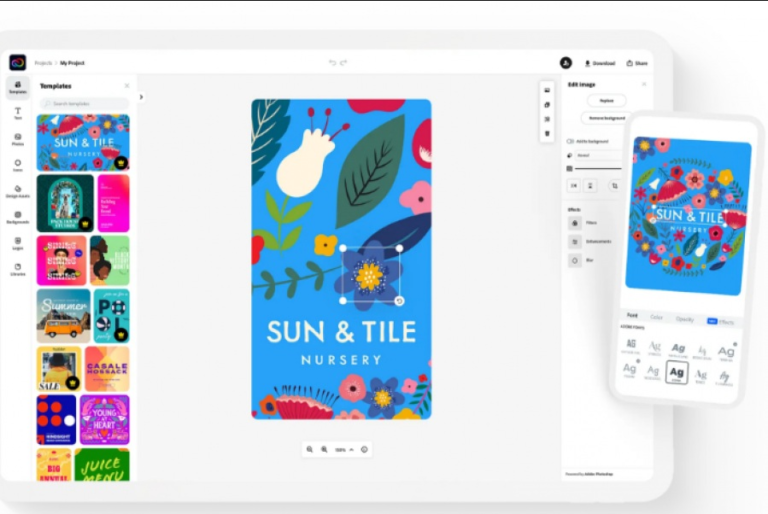The image size is (768, 514).
Task: Click the Download button
Action: (x=600, y=63)
